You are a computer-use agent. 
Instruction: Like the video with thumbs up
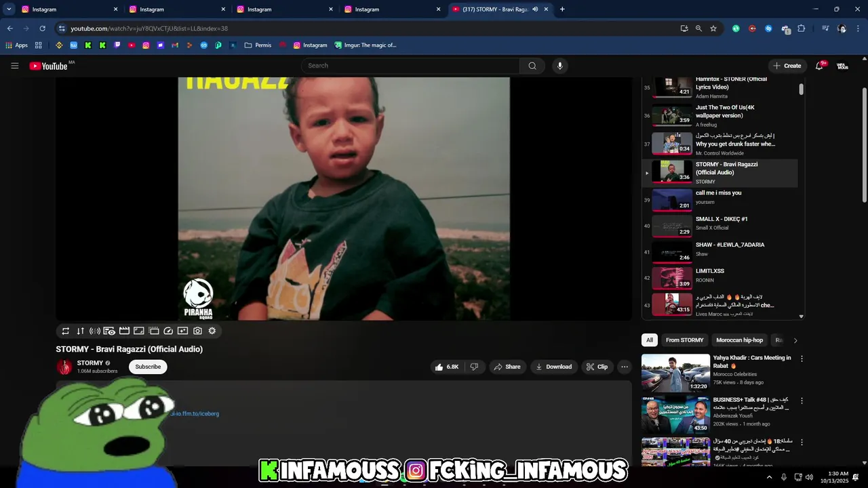pyautogui.click(x=447, y=367)
